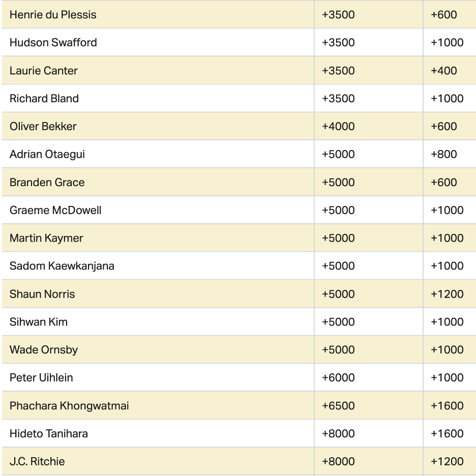Select the Sihwan Kim name
This screenshot has width=476, height=476.
click(39, 322)
